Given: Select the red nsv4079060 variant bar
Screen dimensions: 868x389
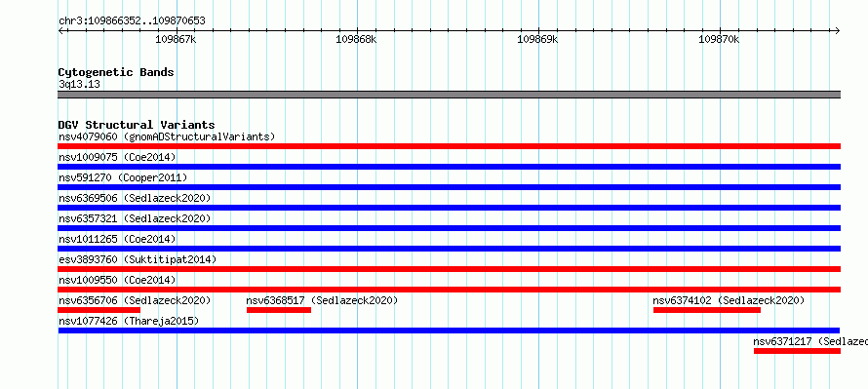Looking at the screenshot, I should 449,146.
